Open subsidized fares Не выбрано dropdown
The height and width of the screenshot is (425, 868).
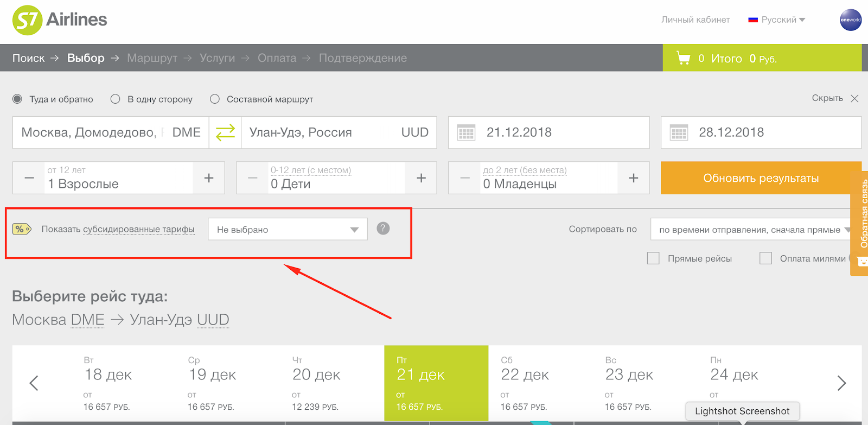click(288, 229)
